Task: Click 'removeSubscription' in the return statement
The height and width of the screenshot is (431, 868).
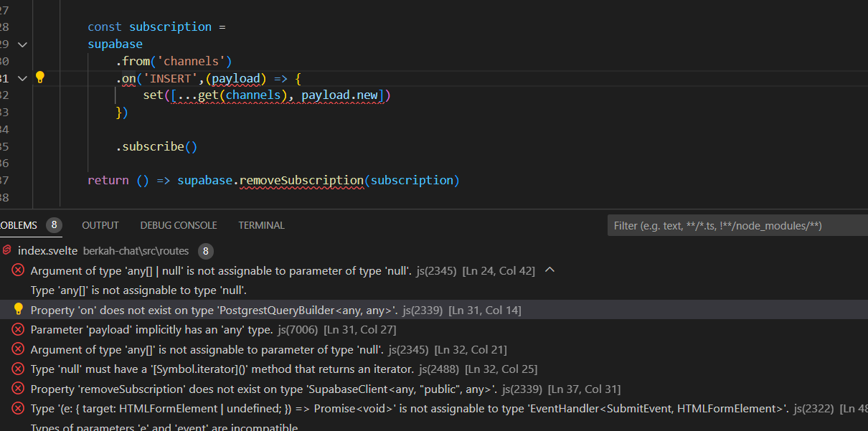Action: click(x=301, y=180)
